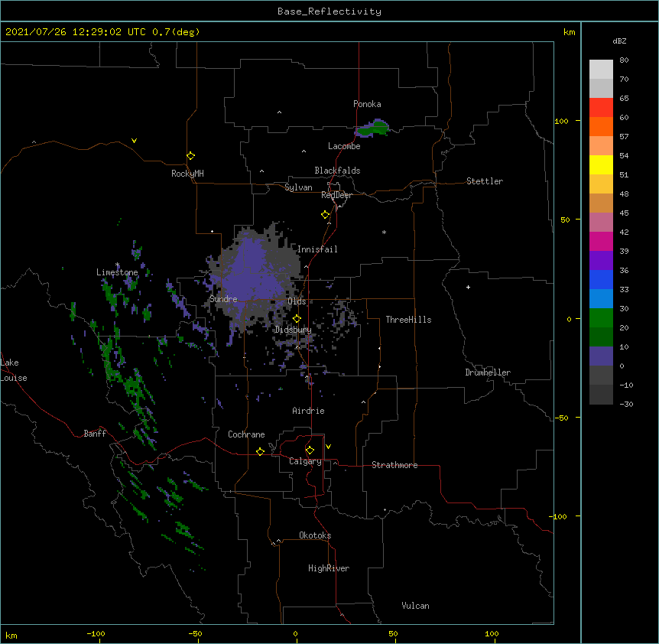The height and width of the screenshot is (644, 659).
Task: Click the Didsbury city label
Action: click(293, 330)
